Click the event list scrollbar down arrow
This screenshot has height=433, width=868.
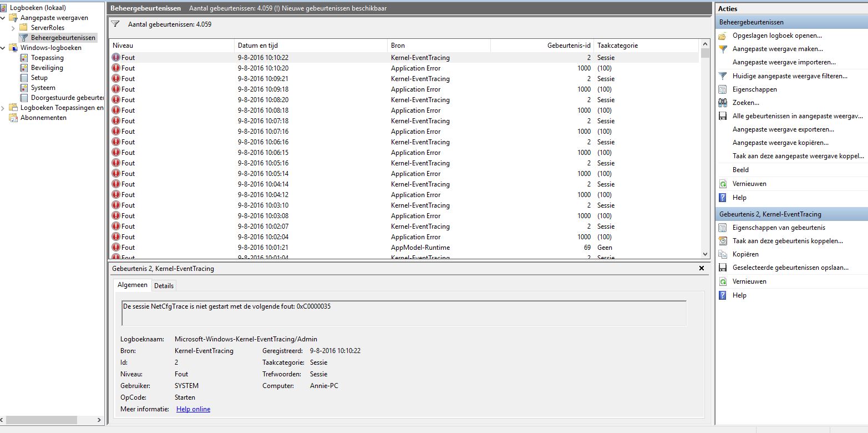705,254
